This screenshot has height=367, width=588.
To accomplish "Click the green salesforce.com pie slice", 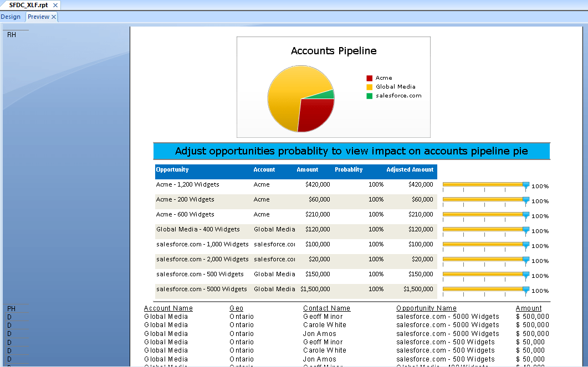I will coord(326,95).
